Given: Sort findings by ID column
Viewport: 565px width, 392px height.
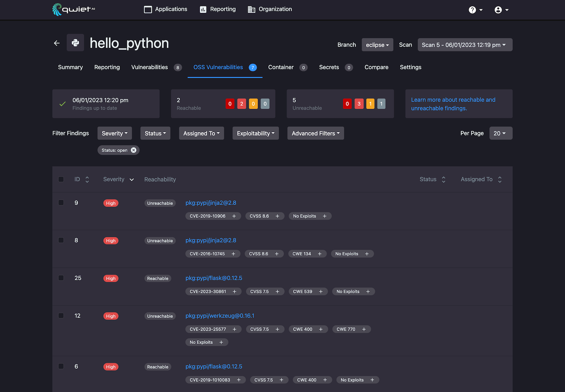Looking at the screenshot, I should click(87, 179).
